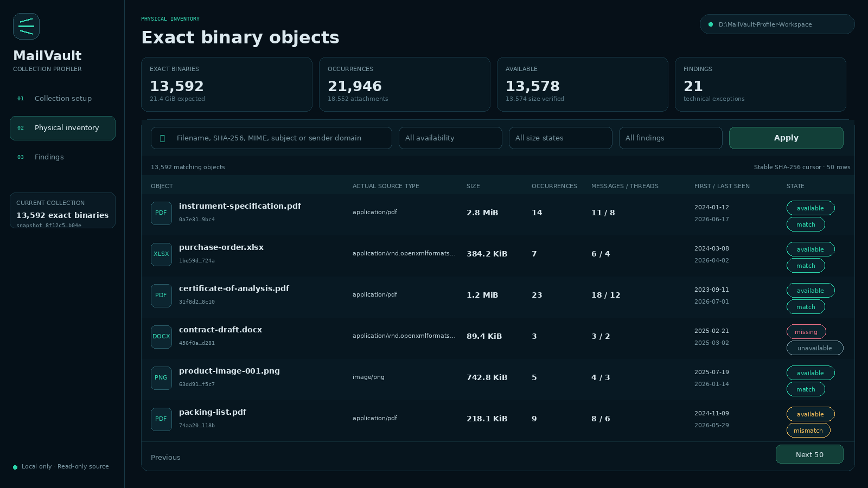Click the unavailable badge for contract-draft.docx

[815, 348]
